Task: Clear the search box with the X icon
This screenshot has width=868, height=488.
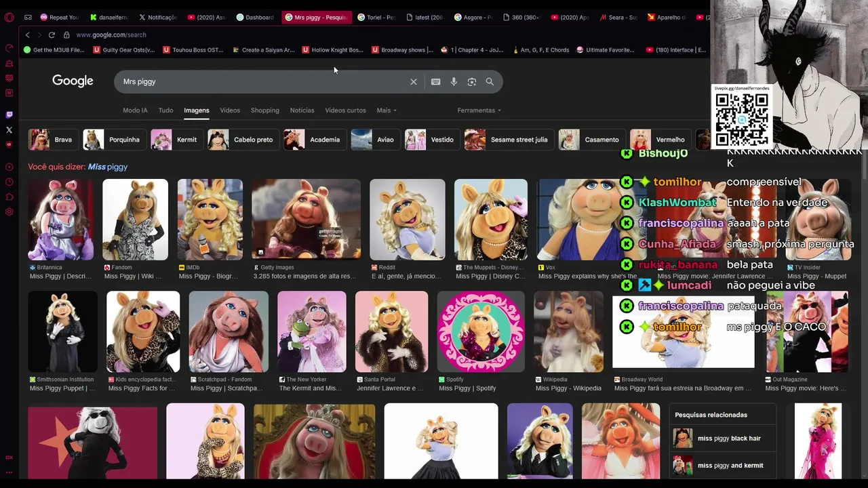Action: click(x=414, y=82)
